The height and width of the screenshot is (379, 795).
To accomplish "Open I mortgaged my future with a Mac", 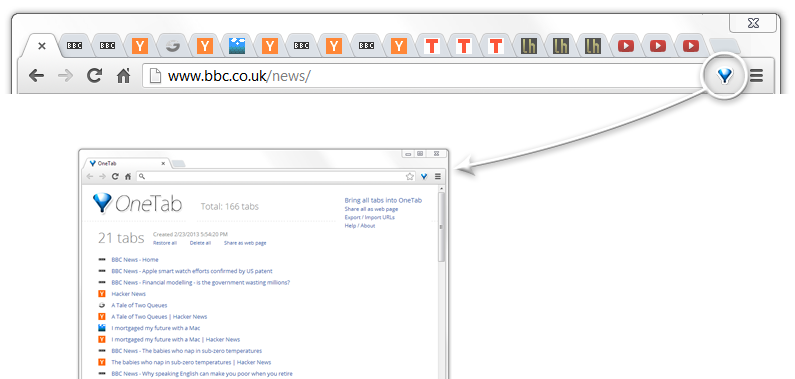I will [156, 328].
